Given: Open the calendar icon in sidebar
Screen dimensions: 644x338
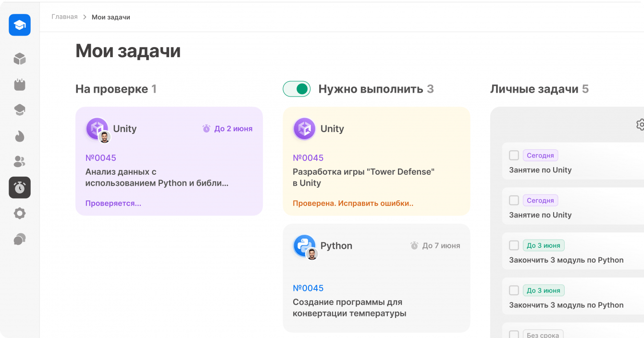Looking at the screenshot, I should tap(20, 84).
